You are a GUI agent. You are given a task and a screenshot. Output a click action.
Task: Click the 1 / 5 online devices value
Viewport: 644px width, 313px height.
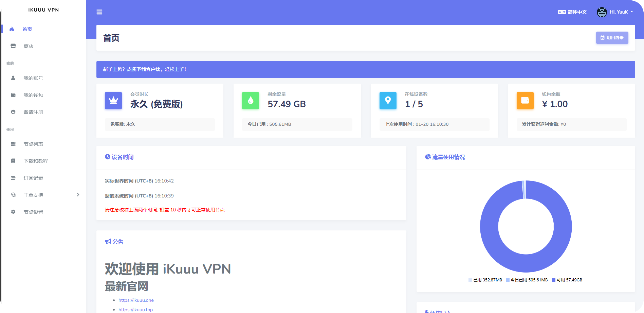pyautogui.click(x=414, y=104)
